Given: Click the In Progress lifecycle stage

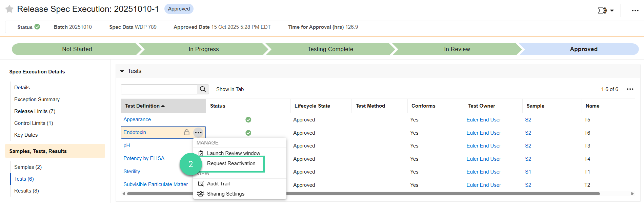Looking at the screenshot, I should (204, 49).
